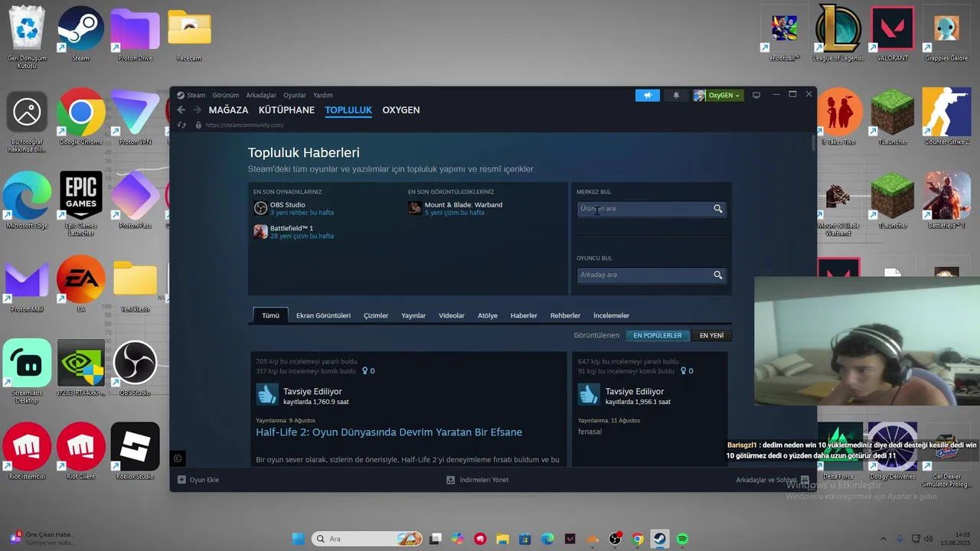Open the Arkadaşlar menu
The image size is (980, 551).
pos(261,96)
